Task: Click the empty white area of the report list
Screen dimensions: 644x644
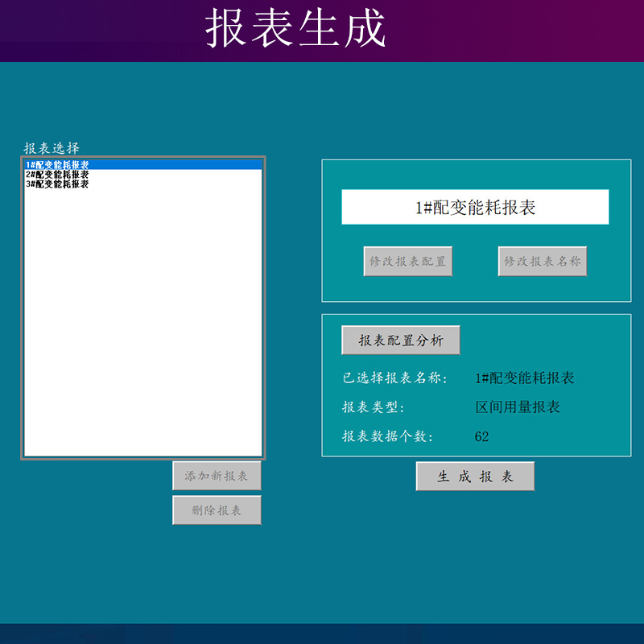Action: (x=143, y=322)
